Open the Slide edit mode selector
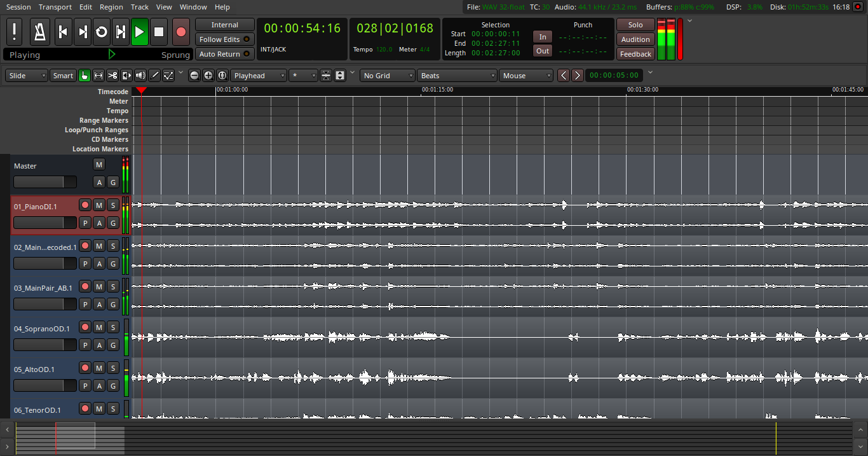The image size is (868, 456). point(25,75)
